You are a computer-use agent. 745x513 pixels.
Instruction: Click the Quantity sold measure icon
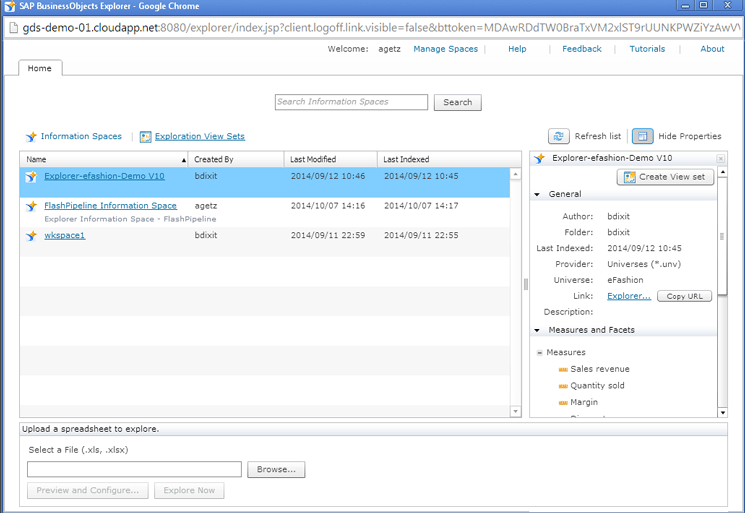(563, 386)
